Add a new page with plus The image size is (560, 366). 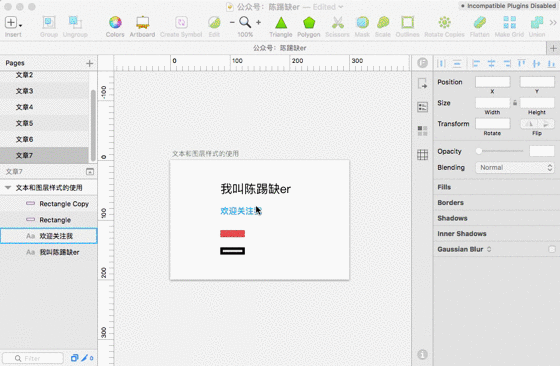[x=90, y=64]
